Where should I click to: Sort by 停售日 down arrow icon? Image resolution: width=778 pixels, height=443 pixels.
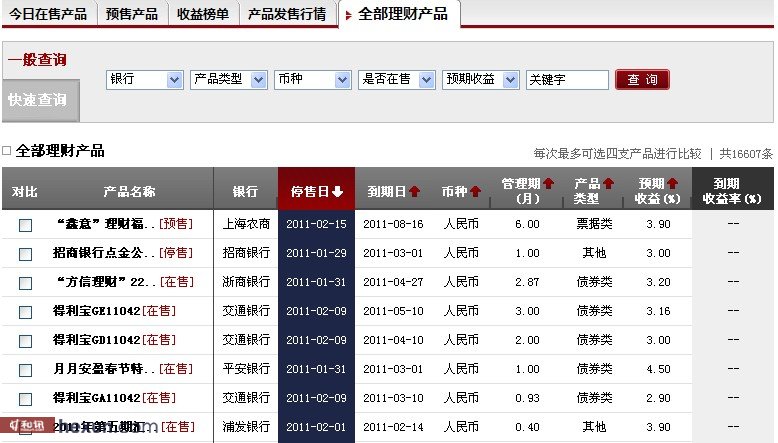pyautogui.click(x=337, y=191)
